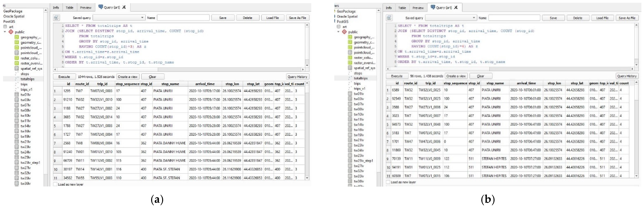Enable 'Load as new layer' in panel (a)

(x=55, y=184)
